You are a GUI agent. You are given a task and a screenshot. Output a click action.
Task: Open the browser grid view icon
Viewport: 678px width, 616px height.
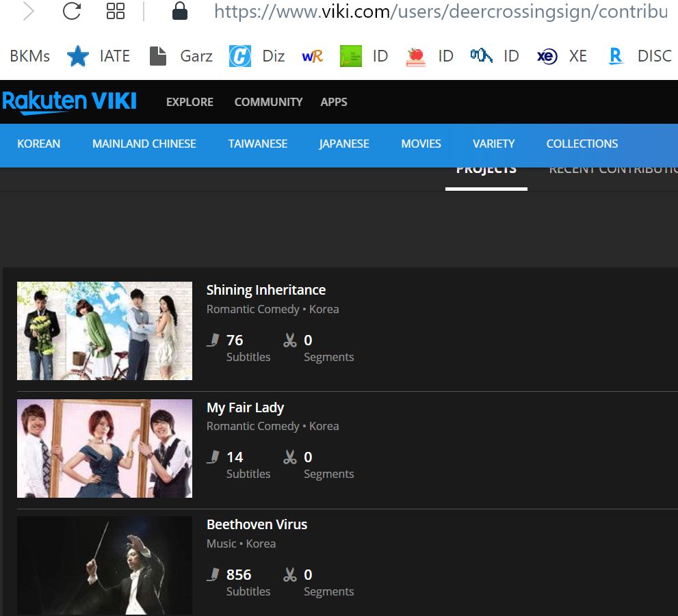click(116, 11)
